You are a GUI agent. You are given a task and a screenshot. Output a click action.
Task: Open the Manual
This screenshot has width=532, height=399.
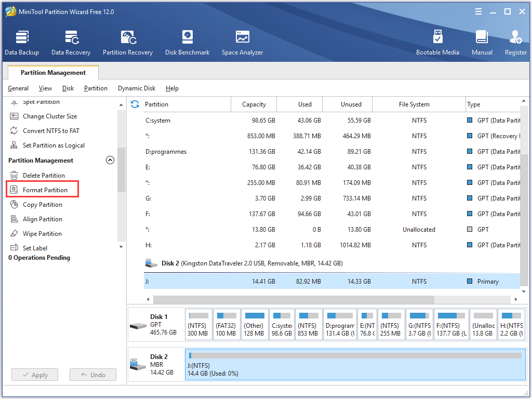(x=482, y=43)
